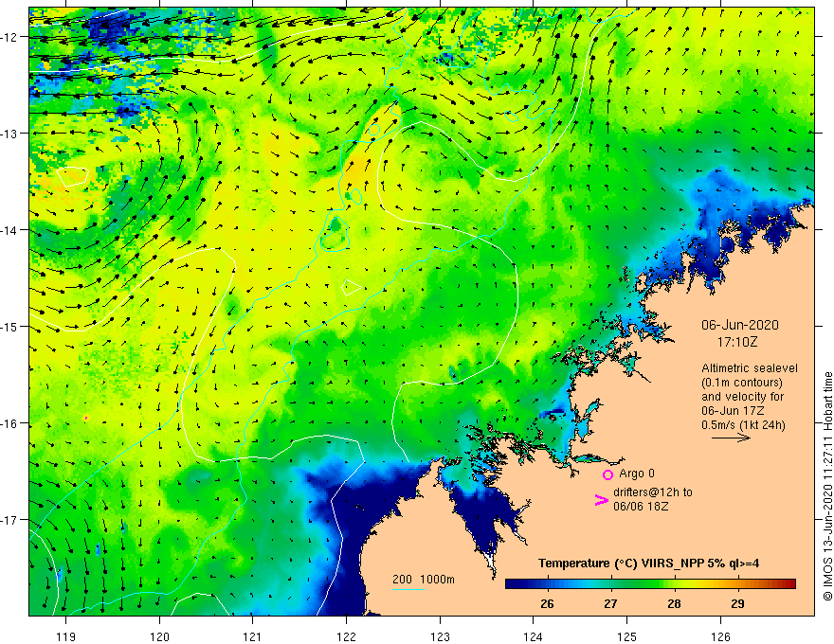
Task: Click the temperature color bar
Action: tap(650, 583)
